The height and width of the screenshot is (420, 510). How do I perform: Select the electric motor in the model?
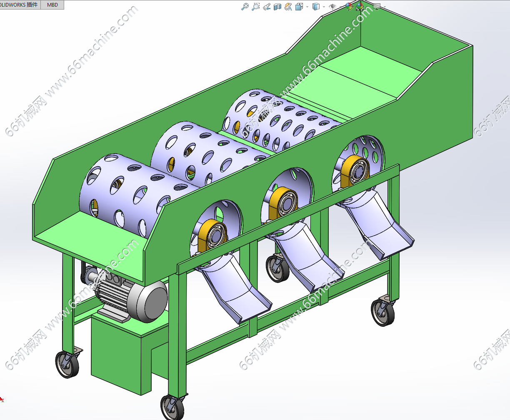point(129,297)
